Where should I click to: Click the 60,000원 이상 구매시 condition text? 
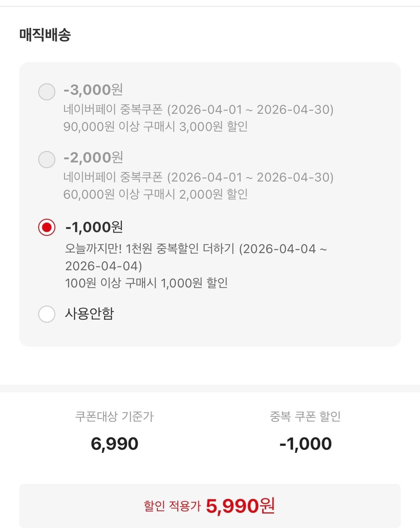[155, 194]
